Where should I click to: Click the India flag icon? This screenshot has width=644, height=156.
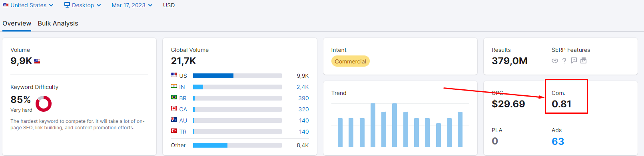click(x=174, y=86)
